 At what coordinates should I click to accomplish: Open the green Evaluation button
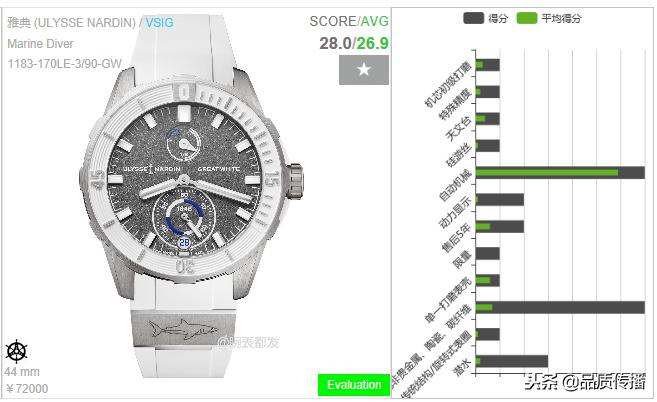point(354,385)
